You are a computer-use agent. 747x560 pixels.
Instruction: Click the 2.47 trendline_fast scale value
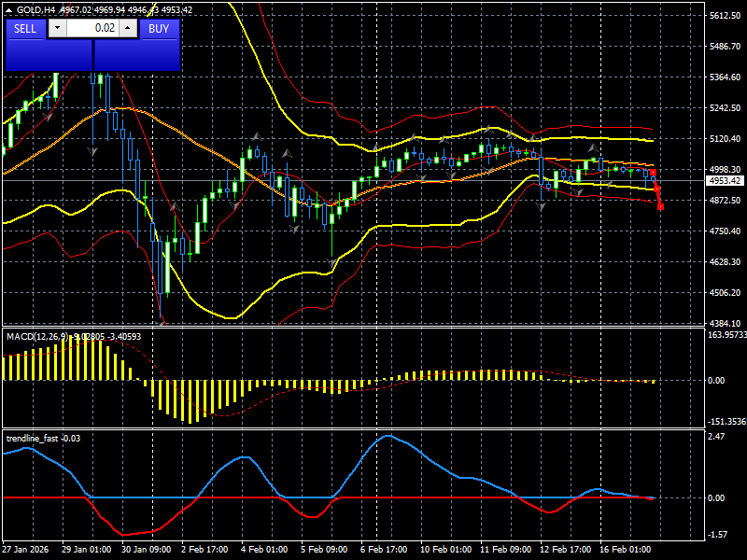pos(716,437)
